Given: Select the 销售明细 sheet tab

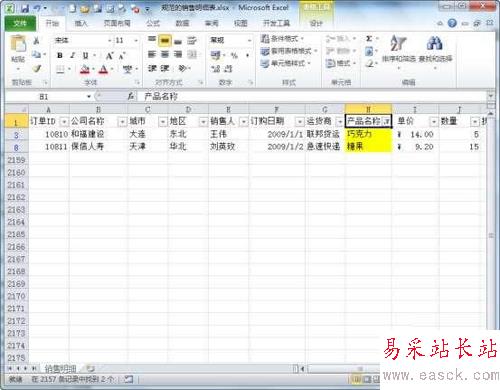Looking at the screenshot, I should pos(61,368).
